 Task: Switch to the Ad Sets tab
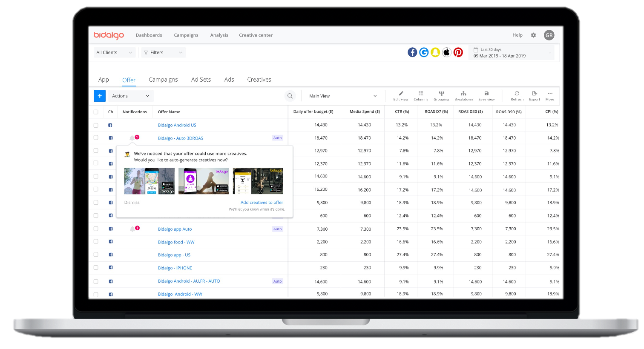pyautogui.click(x=201, y=80)
